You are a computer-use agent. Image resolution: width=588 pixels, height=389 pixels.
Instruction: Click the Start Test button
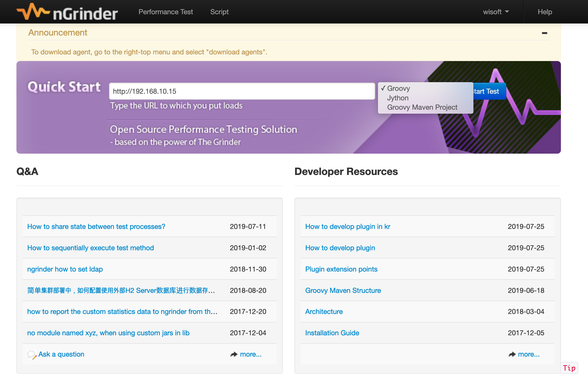(489, 91)
